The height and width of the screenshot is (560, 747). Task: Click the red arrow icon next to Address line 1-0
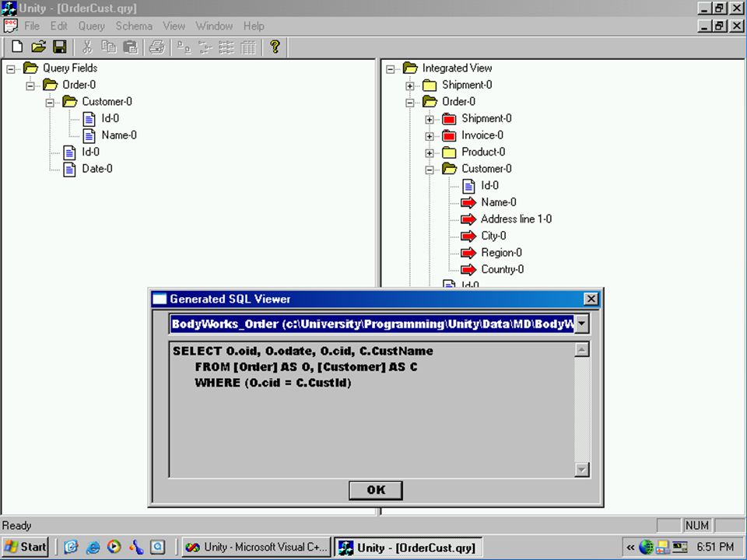point(468,219)
